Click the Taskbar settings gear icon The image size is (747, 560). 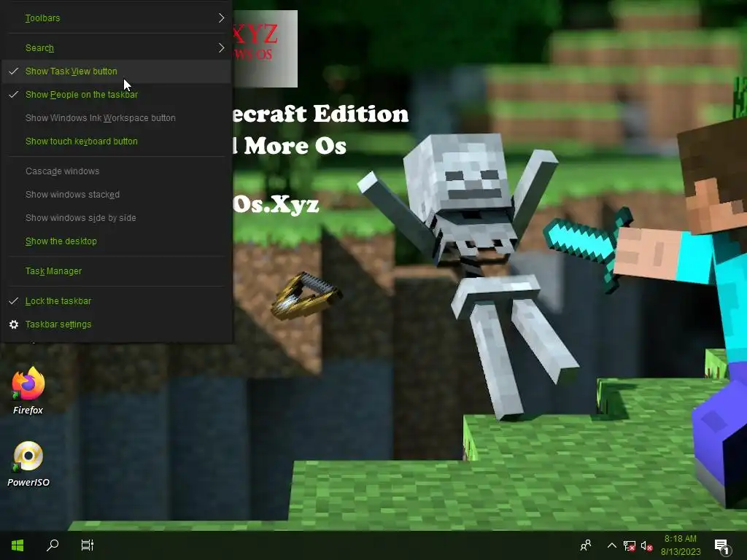pos(14,324)
